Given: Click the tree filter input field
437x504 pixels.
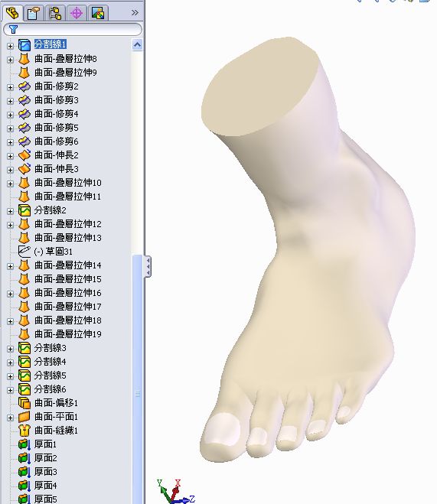Looking at the screenshot, I should (x=73, y=29).
